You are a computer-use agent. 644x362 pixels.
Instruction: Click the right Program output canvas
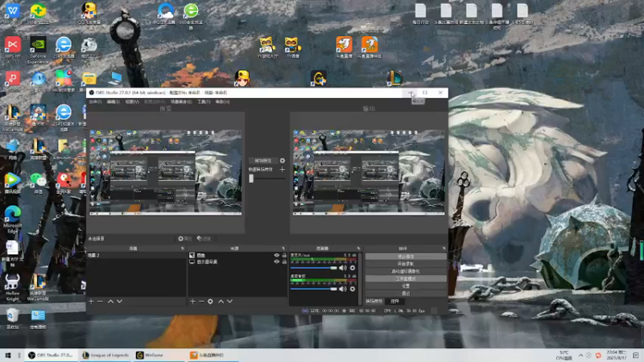(369, 172)
